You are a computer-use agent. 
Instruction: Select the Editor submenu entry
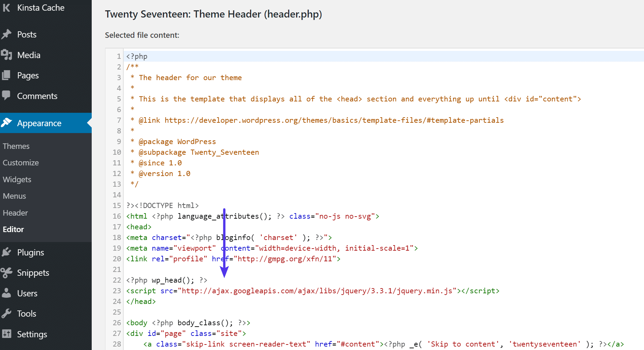13,229
